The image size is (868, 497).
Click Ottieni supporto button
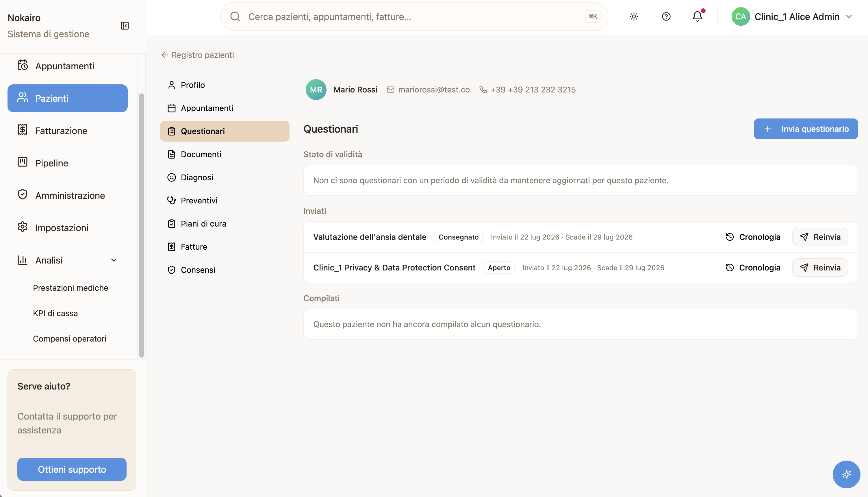pos(72,469)
